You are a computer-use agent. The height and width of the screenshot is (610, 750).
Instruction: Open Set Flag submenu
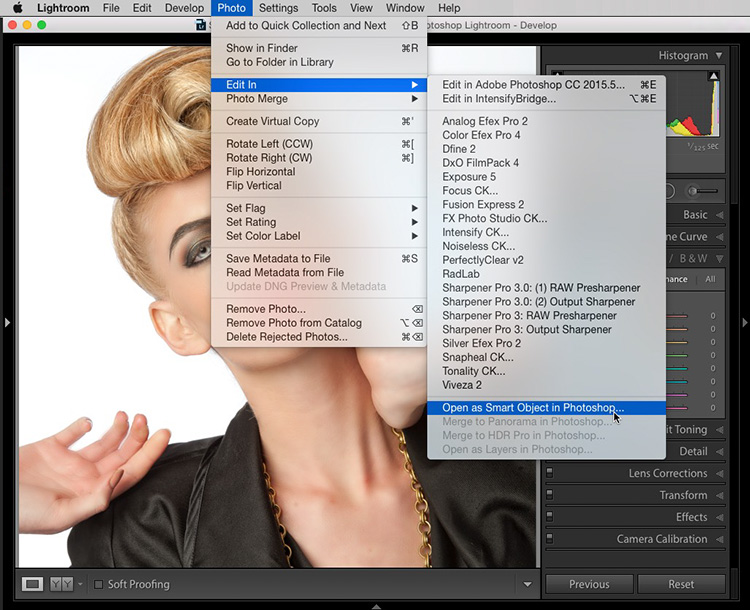(319, 208)
